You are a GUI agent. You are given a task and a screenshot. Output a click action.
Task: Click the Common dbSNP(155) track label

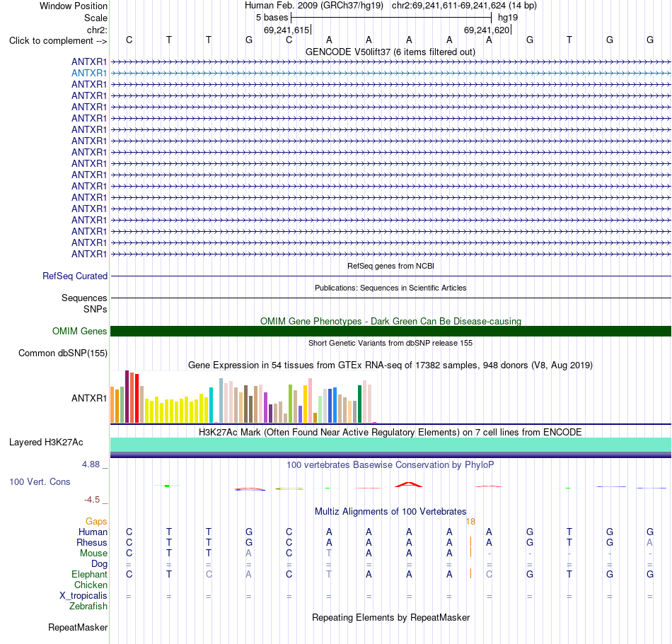tap(62, 353)
